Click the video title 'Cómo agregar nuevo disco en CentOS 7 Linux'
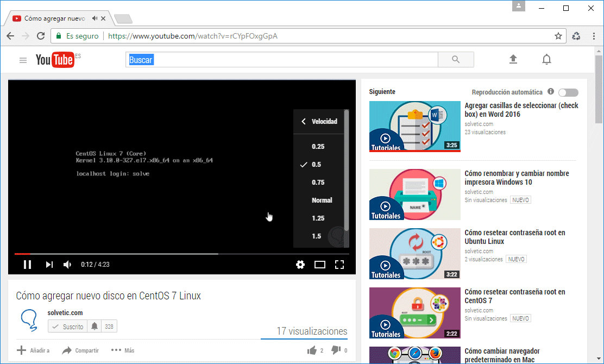Screen dimensions: 604x364 click(108, 296)
